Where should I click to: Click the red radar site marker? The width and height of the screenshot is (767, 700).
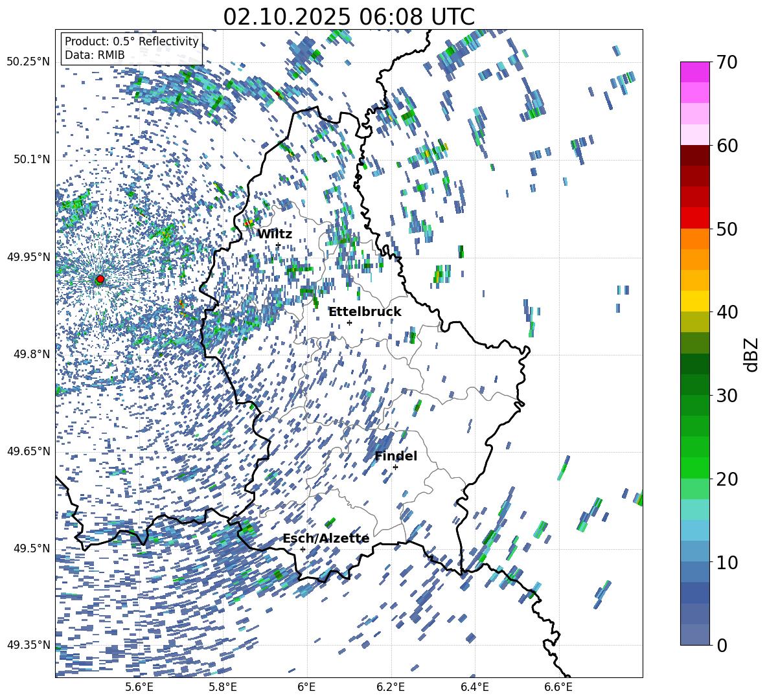(100, 278)
